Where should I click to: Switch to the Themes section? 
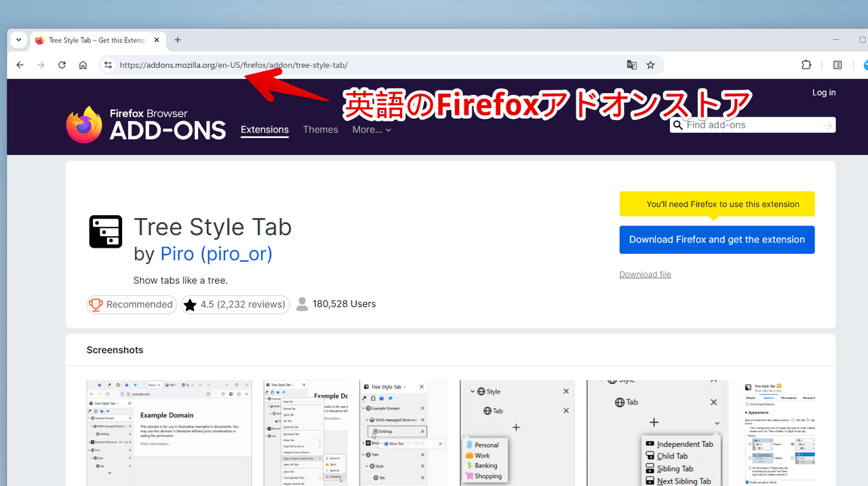tap(320, 130)
